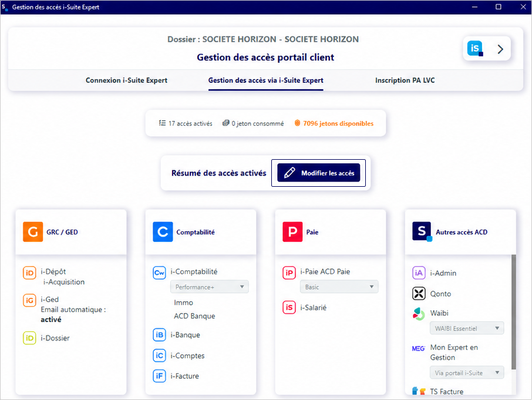Click the 'activé' email status text
This screenshot has width=532, height=400.
pyautogui.click(x=51, y=320)
